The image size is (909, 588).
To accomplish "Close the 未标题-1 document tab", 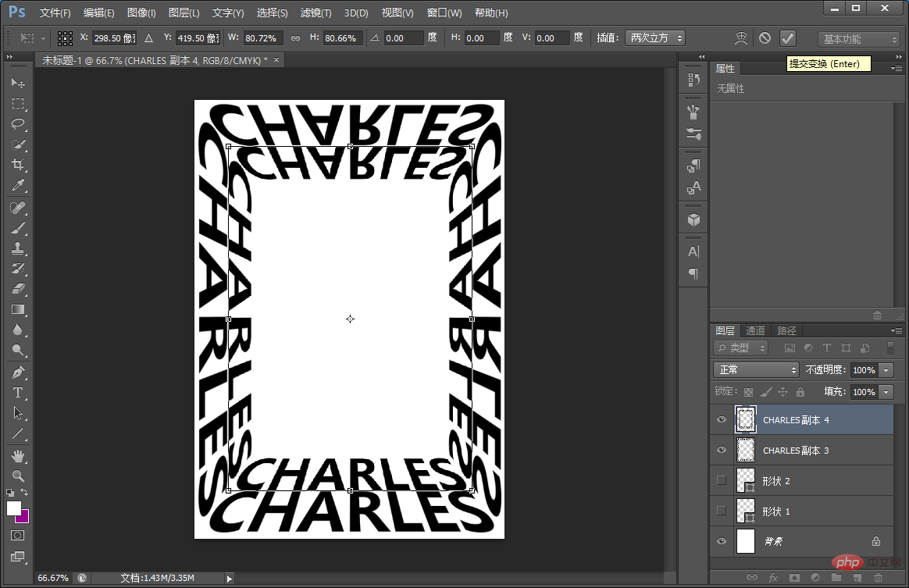I will click(276, 59).
